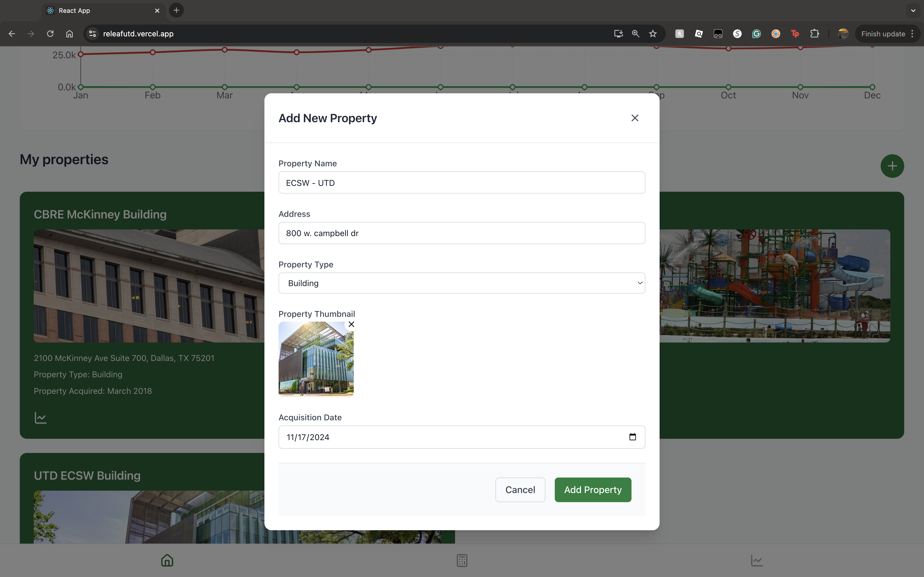Viewport: 924px width, 577px height.
Task: View chart icon on CBRE McKinney card
Action: [40, 417]
